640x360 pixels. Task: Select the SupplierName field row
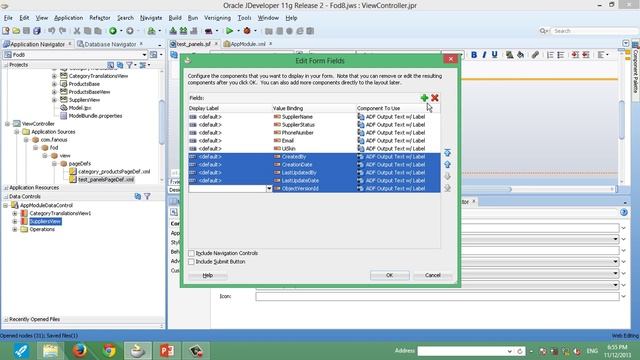click(314, 117)
